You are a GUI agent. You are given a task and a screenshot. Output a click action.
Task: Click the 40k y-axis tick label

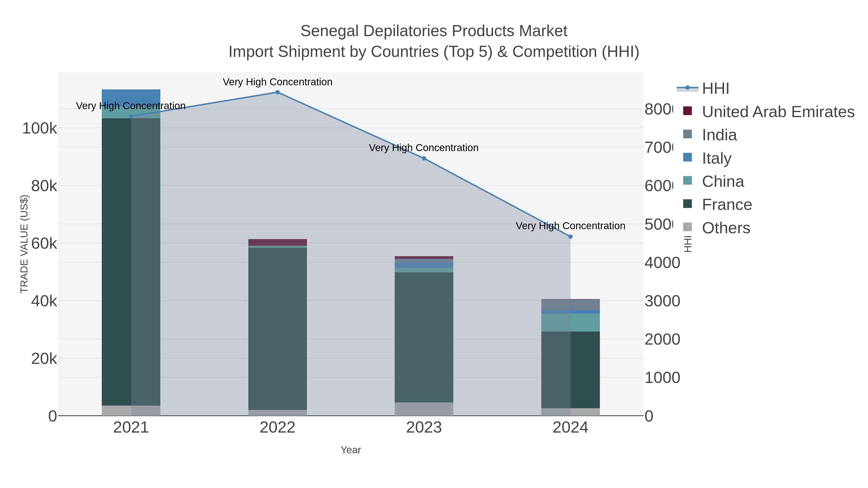point(44,301)
